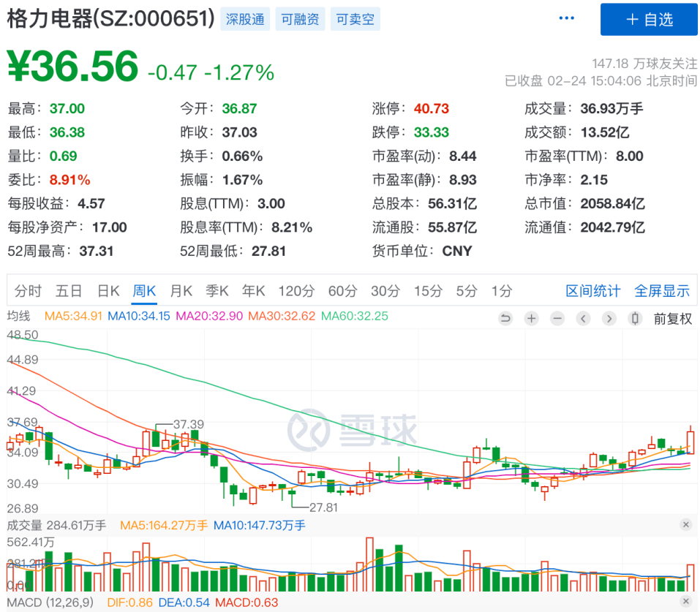Screen dimensions: 700x612
Task: Close the 成交量 volume indicator panel
Action: pyautogui.click(x=686, y=524)
